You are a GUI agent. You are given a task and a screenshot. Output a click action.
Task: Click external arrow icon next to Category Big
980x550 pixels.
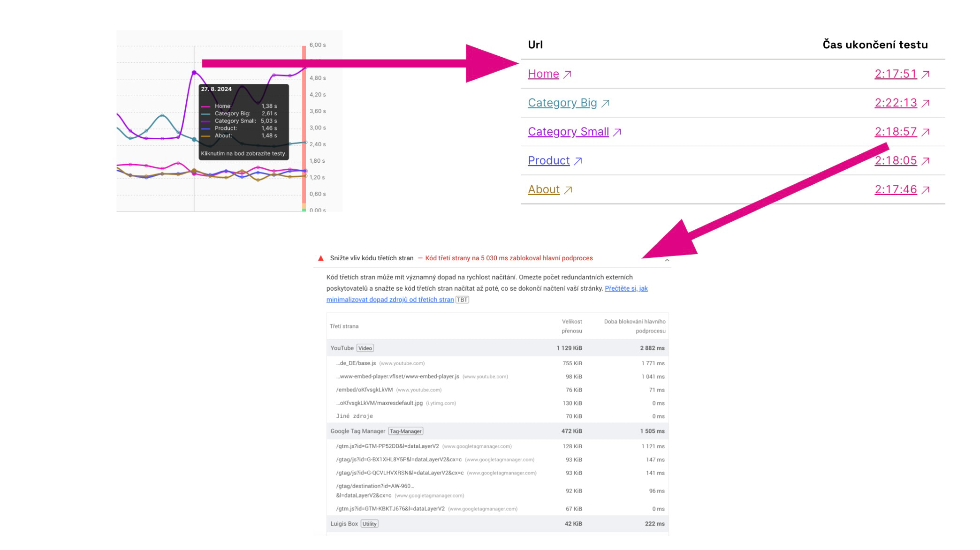click(x=605, y=103)
